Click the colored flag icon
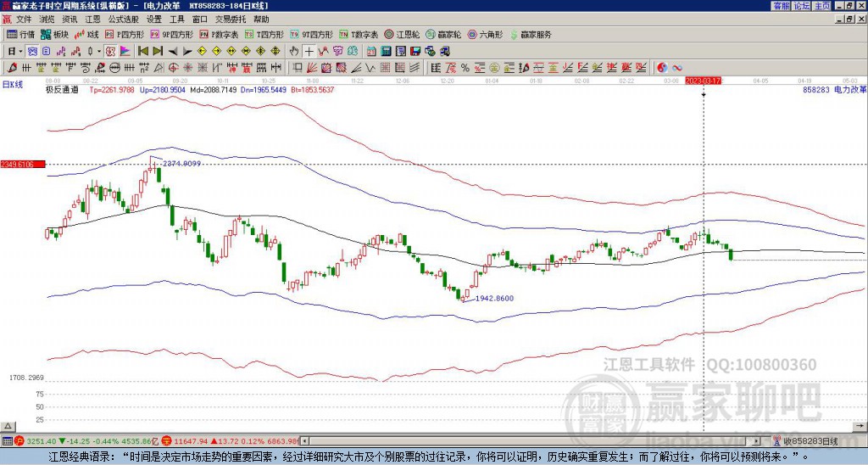This screenshot has width=868, height=465. [x=125, y=52]
